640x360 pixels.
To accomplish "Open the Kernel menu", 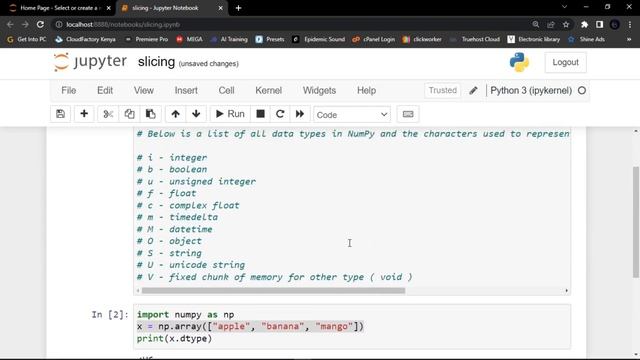I will (x=269, y=90).
